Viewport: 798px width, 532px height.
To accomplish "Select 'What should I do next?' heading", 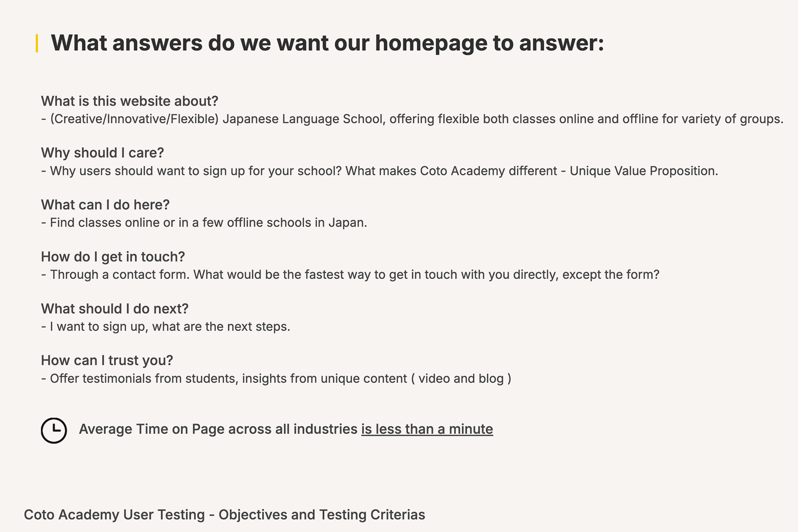I will pos(115,309).
